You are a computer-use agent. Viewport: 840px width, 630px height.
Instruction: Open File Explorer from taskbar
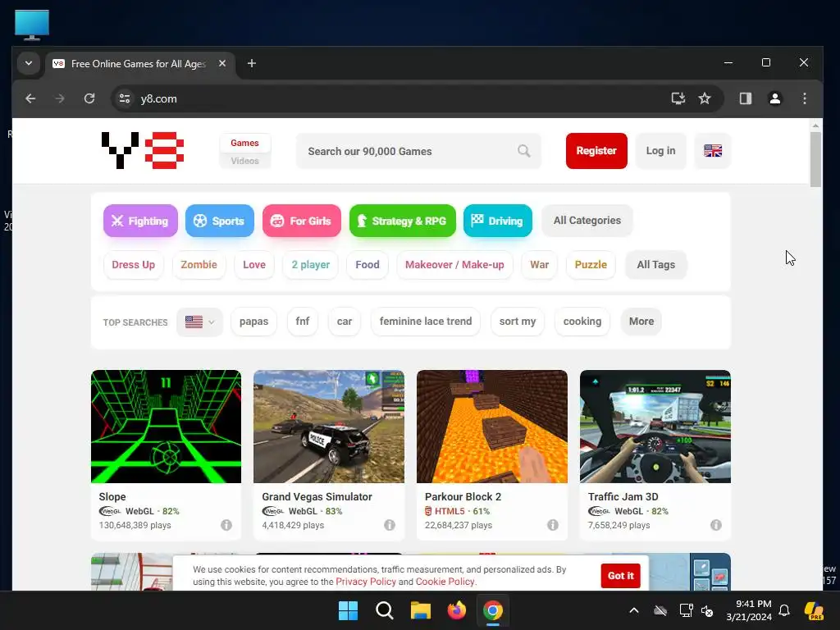point(421,610)
